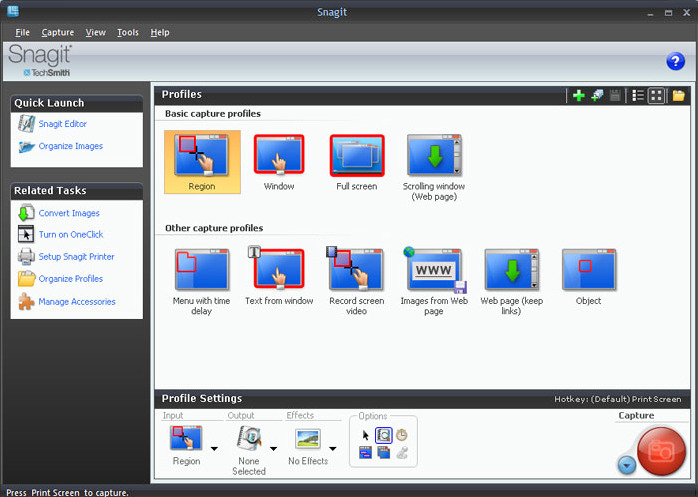Open the View menu
The image size is (698, 497).
tap(96, 33)
